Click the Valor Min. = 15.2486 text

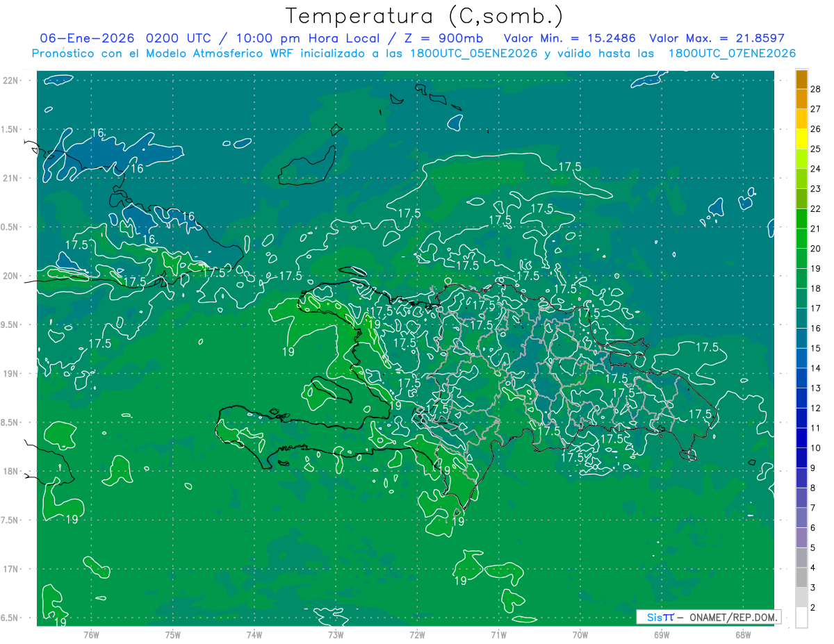click(x=570, y=38)
